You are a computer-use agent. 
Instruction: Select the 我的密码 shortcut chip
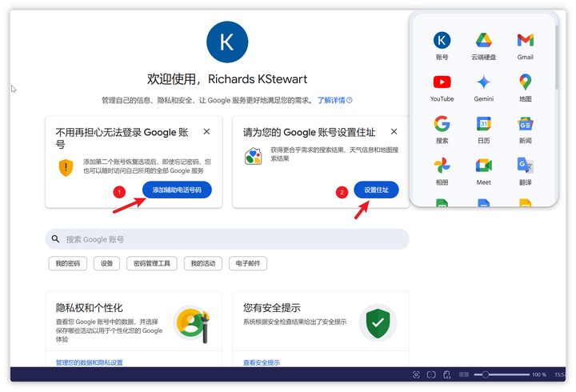[x=68, y=263]
